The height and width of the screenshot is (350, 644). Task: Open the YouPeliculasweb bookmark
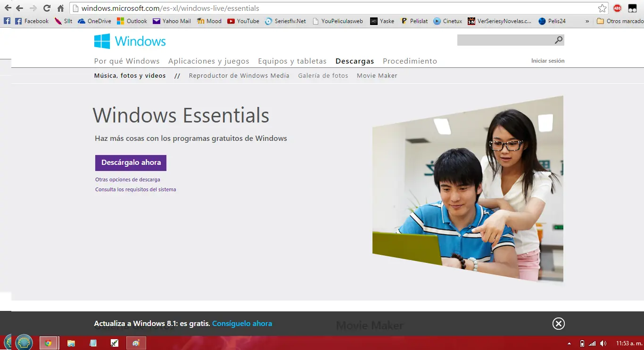pos(338,21)
